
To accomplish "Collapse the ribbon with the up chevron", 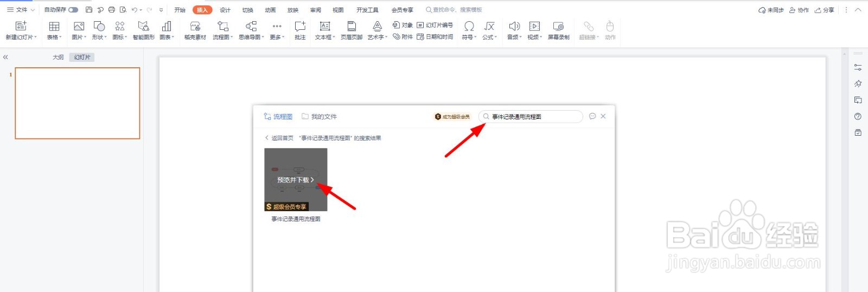I will (858, 10).
